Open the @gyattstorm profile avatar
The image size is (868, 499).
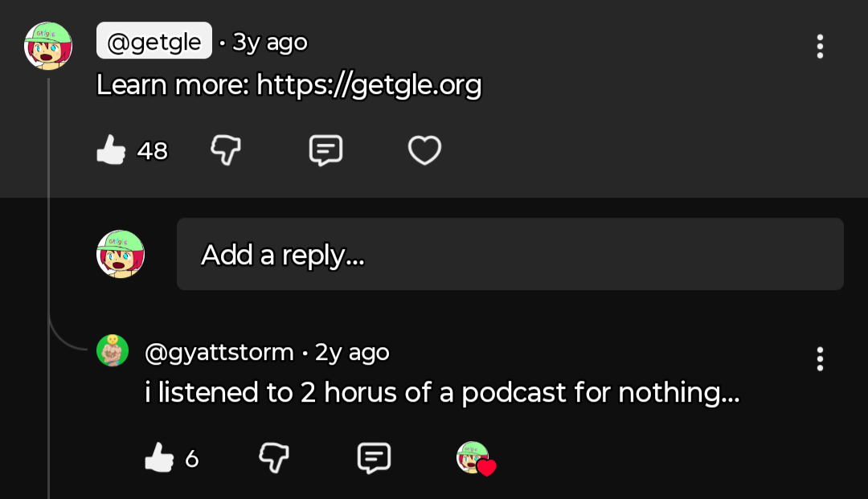point(113,351)
